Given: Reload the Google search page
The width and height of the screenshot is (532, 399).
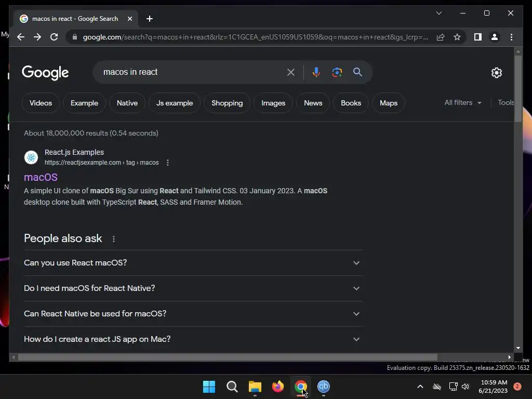Looking at the screenshot, I should pos(54,37).
